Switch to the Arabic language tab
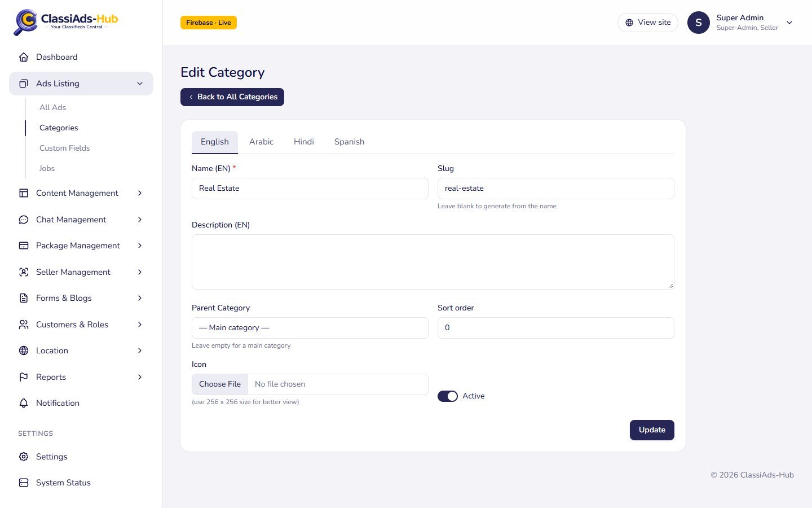 [261, 142]
